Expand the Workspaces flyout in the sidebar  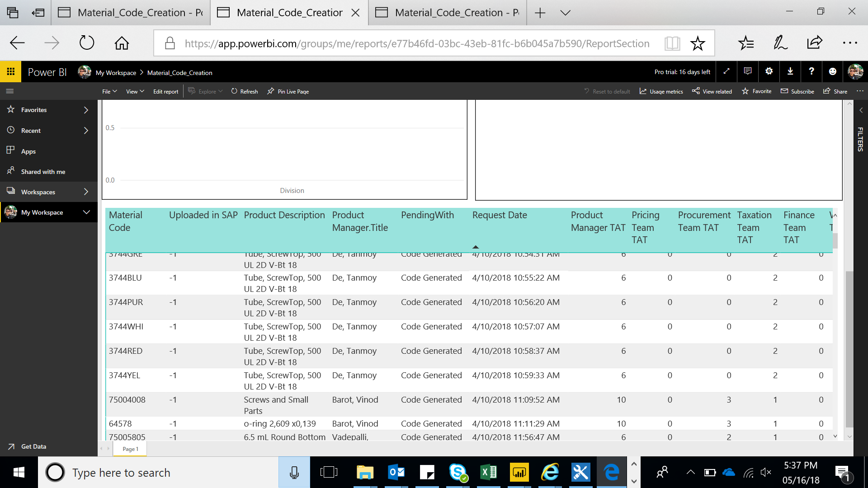[x=86, y=192]
